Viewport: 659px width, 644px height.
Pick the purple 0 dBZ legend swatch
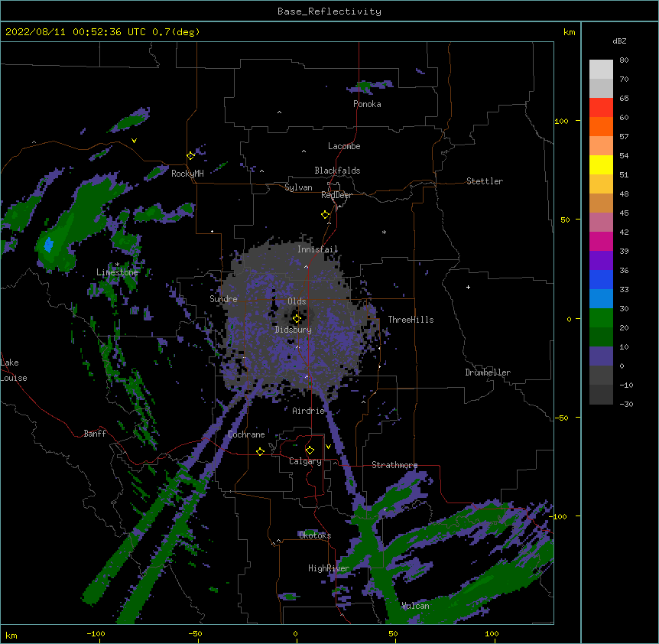point(601,356)
